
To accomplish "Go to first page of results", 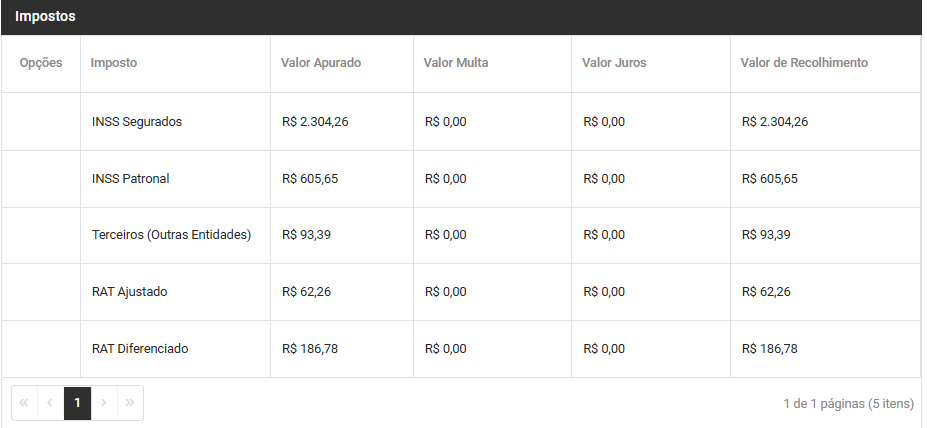I will coord(24,403).
